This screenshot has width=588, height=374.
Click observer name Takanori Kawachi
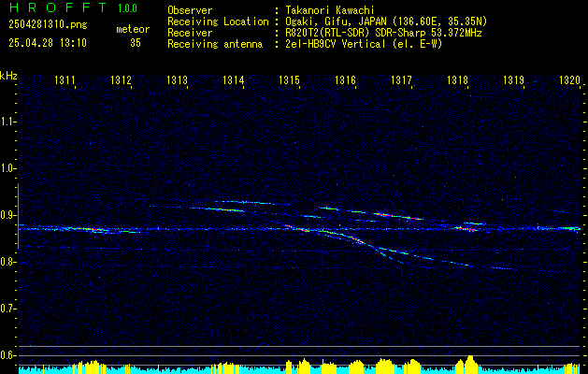click(x=330, y=10)
